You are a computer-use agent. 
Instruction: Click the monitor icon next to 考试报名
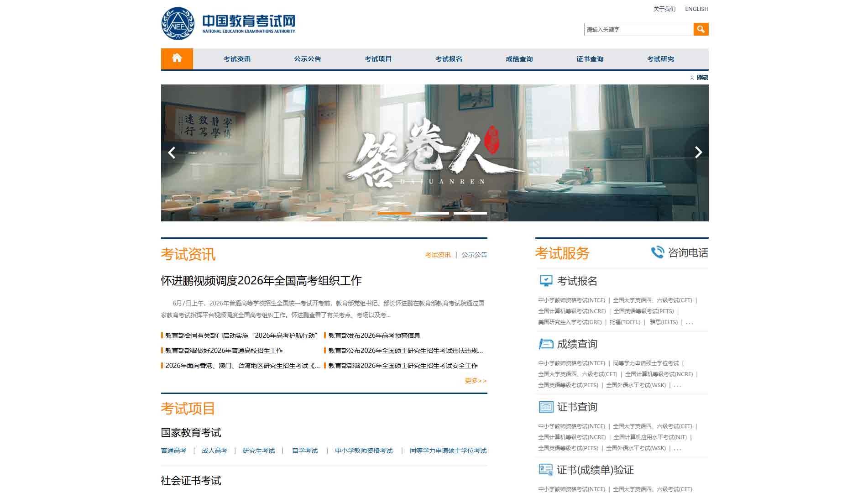pyautogui.click(x=546, y=281)
